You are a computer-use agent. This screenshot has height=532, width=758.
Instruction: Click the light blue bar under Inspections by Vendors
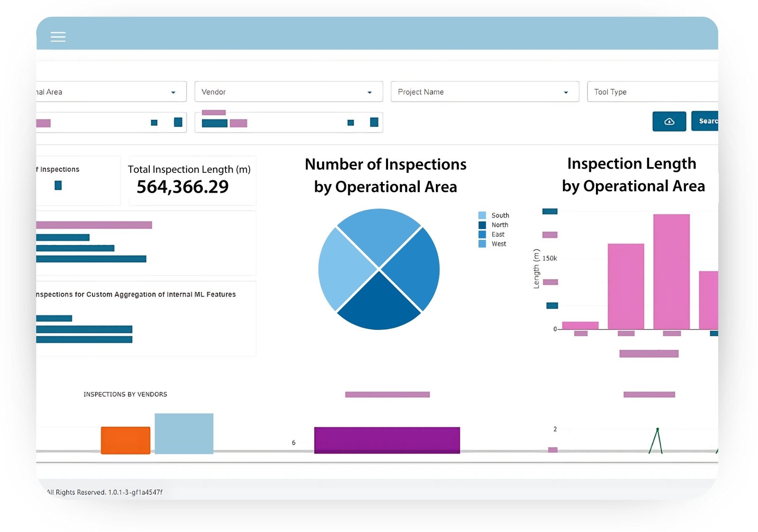point(184,434)
